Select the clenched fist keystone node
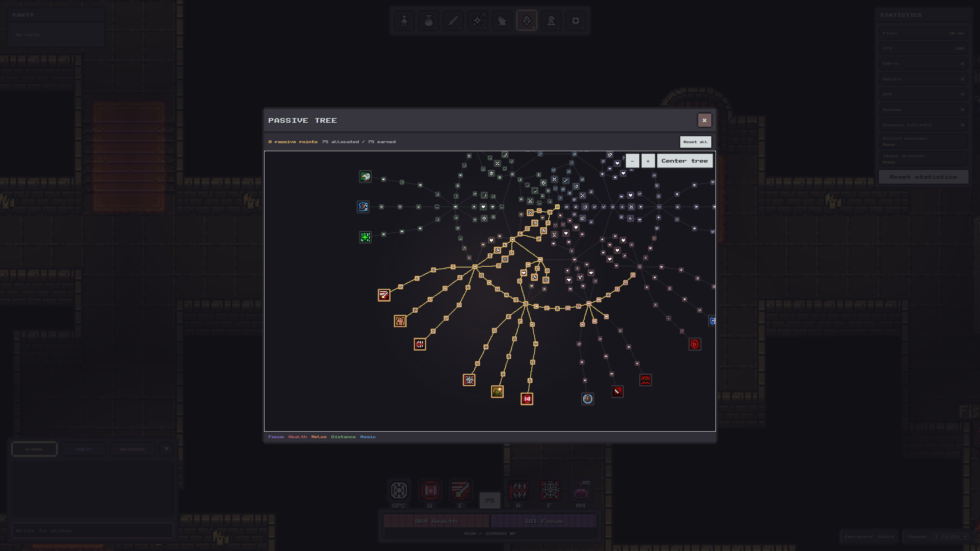Image resolution: width=980 pixels, height=551 pixels. (400, 321)
